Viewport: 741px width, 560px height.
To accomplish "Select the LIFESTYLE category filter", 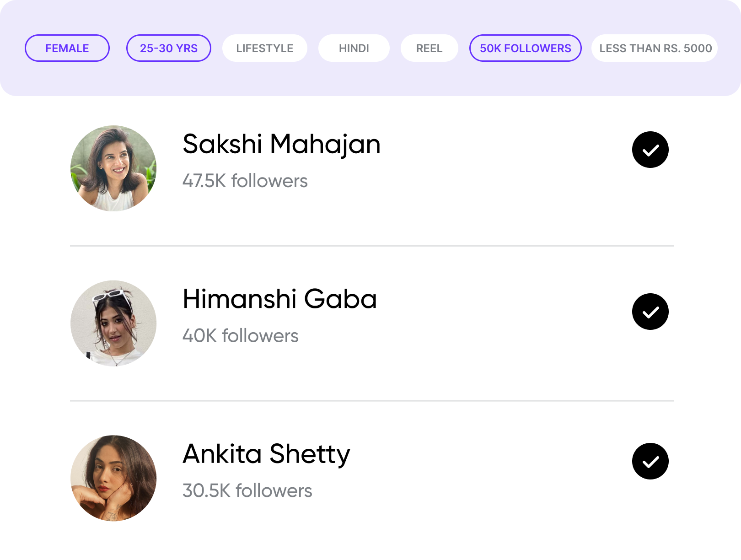I will pos(264,48).
